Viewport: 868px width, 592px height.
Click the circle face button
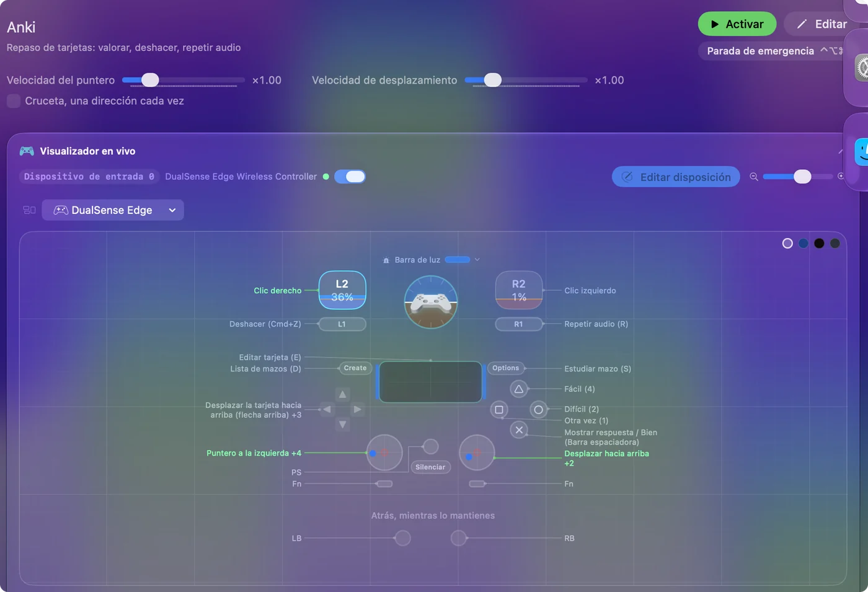539,410
